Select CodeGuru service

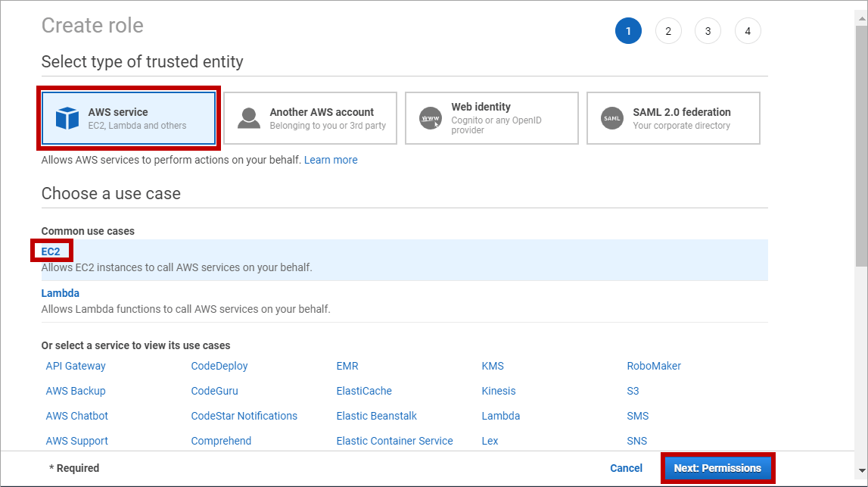click(214, 391)
